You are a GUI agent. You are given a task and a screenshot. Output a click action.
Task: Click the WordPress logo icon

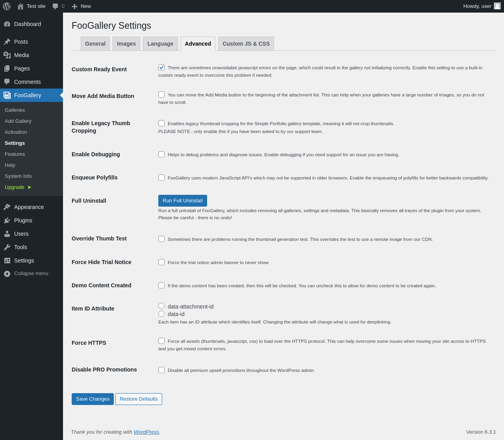pos(7,6)
